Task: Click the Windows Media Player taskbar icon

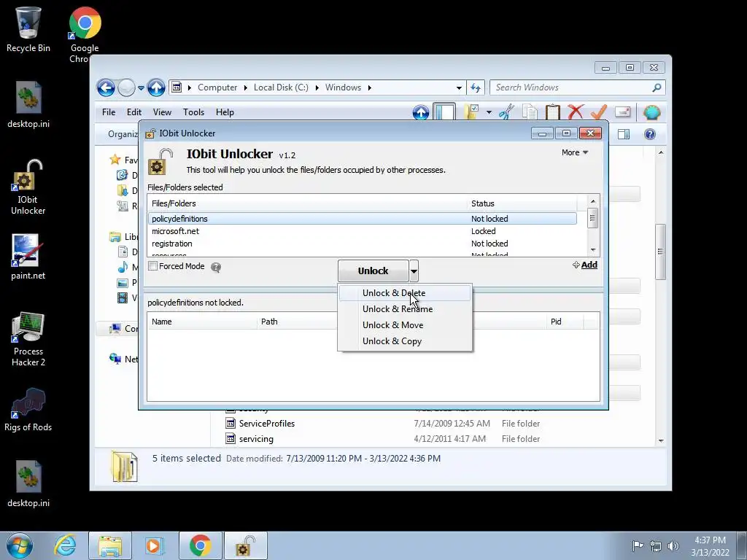Action: [155, 545]
